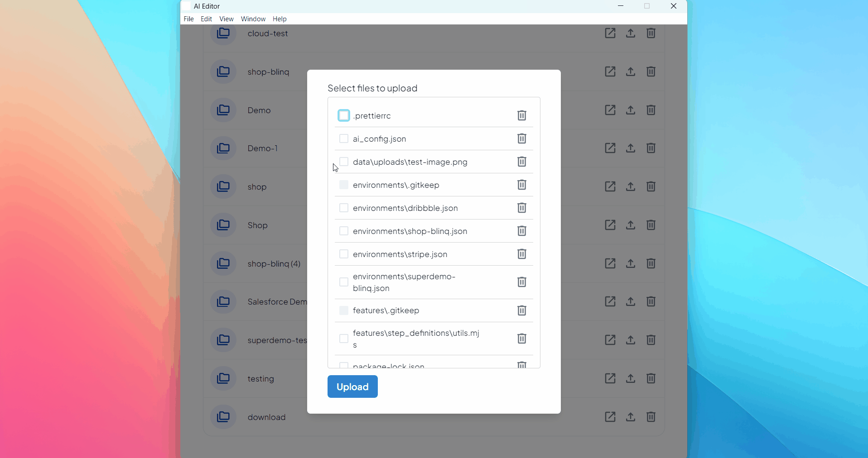Open the Window menu
This screenshot has width=868, height=458.
(253, 19)
